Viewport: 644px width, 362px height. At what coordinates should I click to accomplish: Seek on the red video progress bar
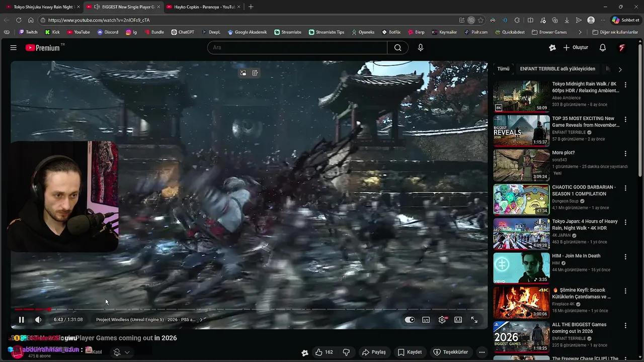(249, 309)
